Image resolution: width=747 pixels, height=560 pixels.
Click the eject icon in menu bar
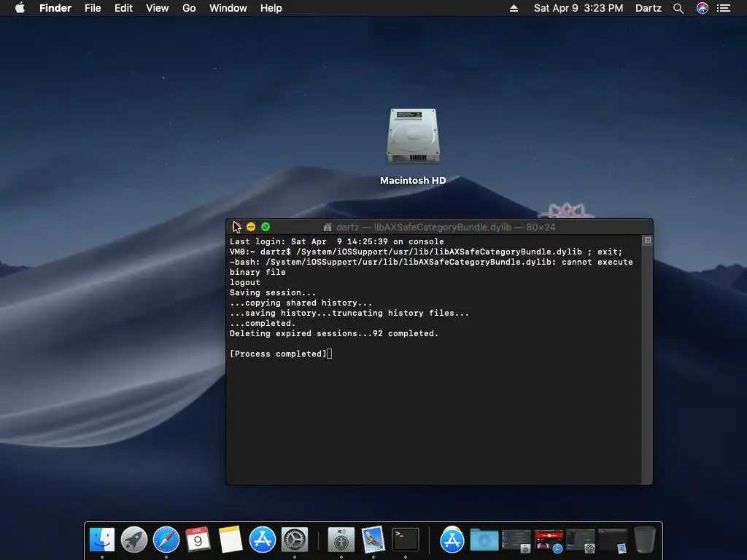click(x=514, y=8)
